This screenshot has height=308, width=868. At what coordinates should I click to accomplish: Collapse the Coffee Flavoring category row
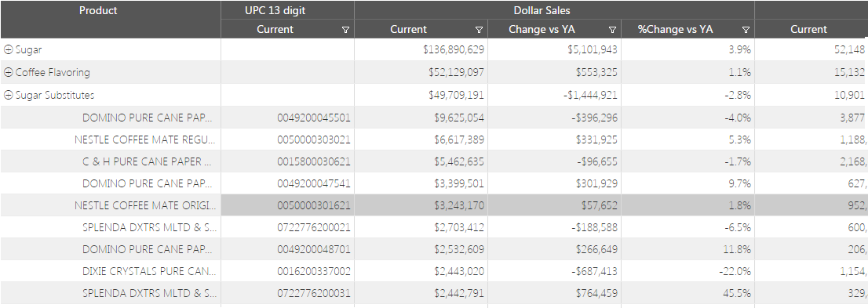click(9, 72)
